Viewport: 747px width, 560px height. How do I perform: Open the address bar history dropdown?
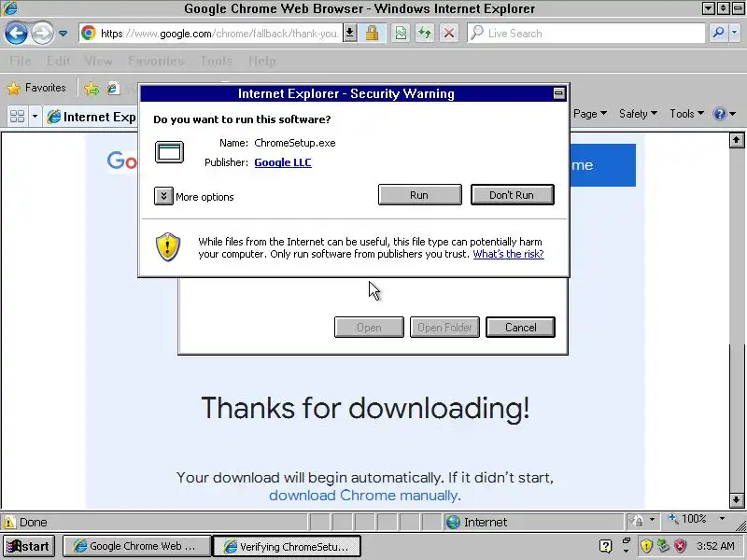pyautogui.click(x=350, y=33)
